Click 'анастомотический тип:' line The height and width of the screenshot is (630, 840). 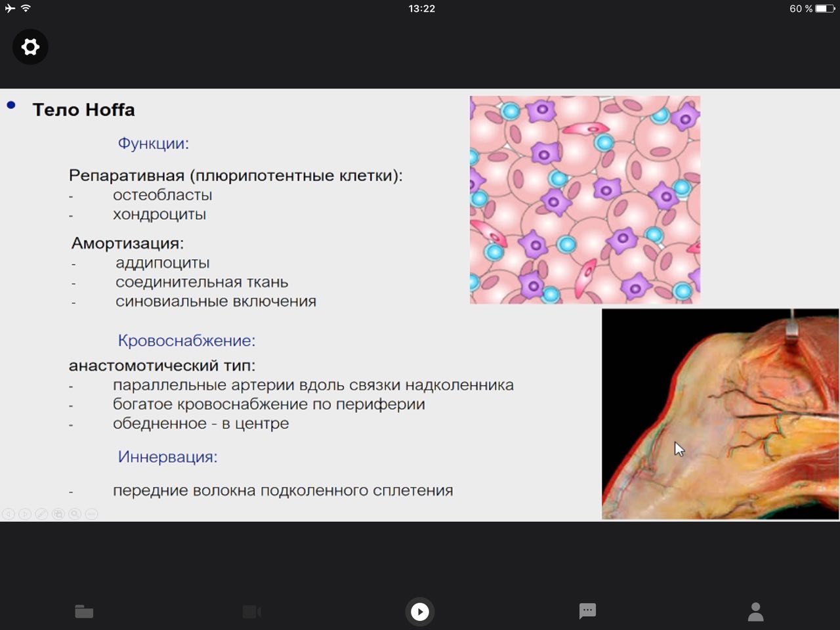click(x=162, y=366)
